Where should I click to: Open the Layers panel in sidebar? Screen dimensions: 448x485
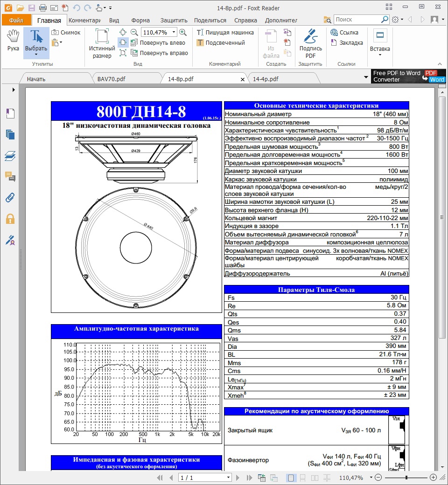[x=10, y=156]
